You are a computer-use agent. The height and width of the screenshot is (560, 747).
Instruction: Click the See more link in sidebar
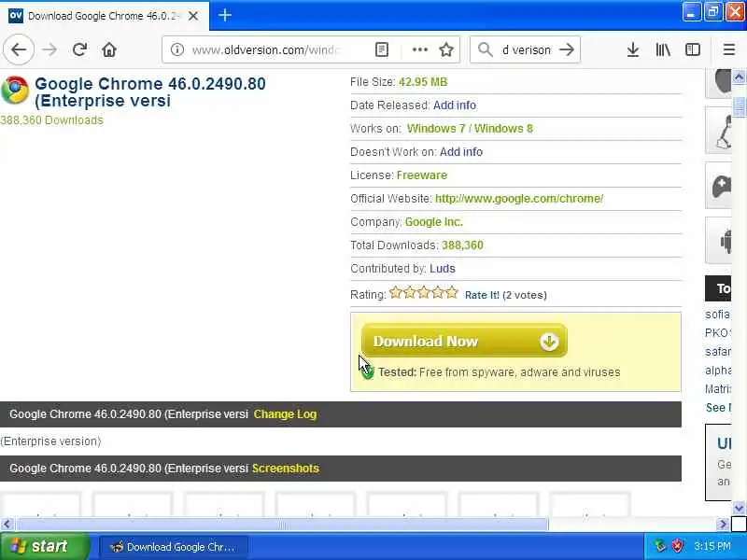point(718,408)
